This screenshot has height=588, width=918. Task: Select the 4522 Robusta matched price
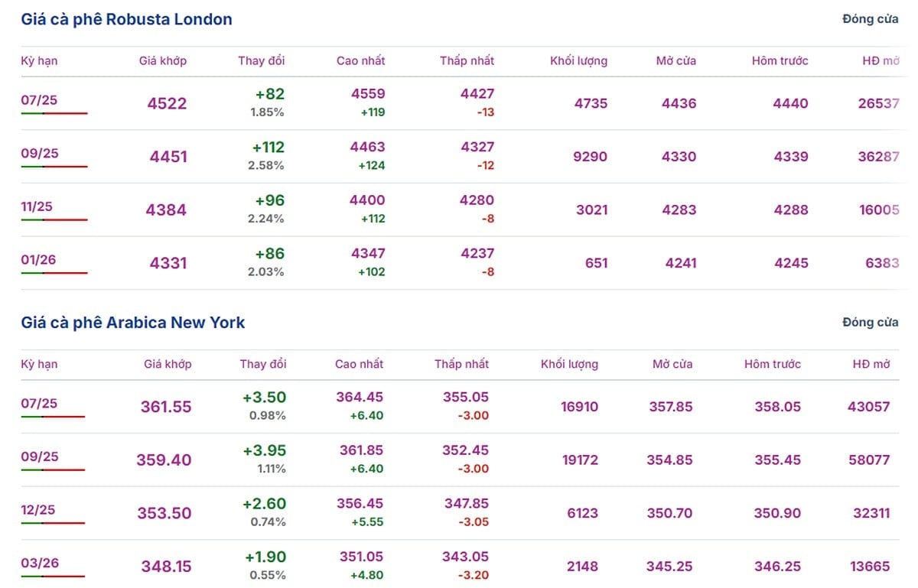pos(167,103)
